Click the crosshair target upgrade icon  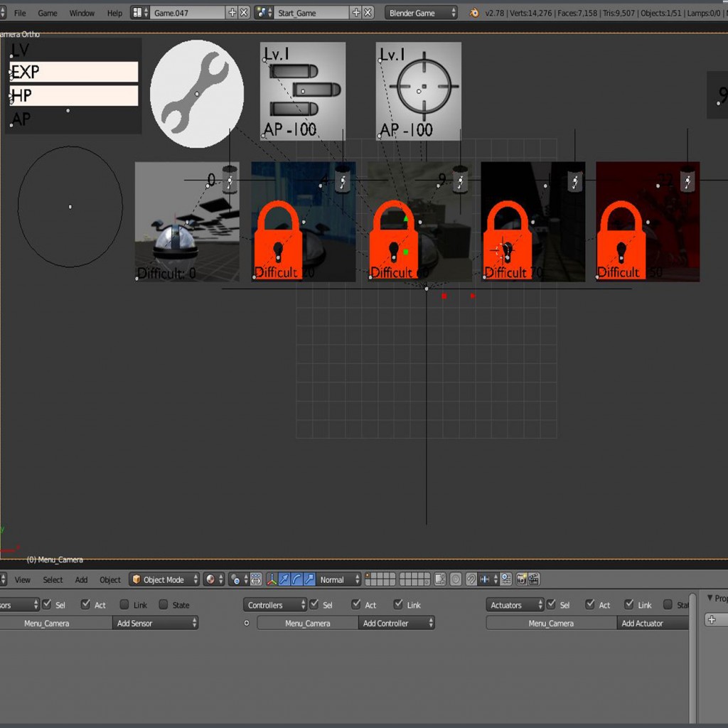[419, 90]
